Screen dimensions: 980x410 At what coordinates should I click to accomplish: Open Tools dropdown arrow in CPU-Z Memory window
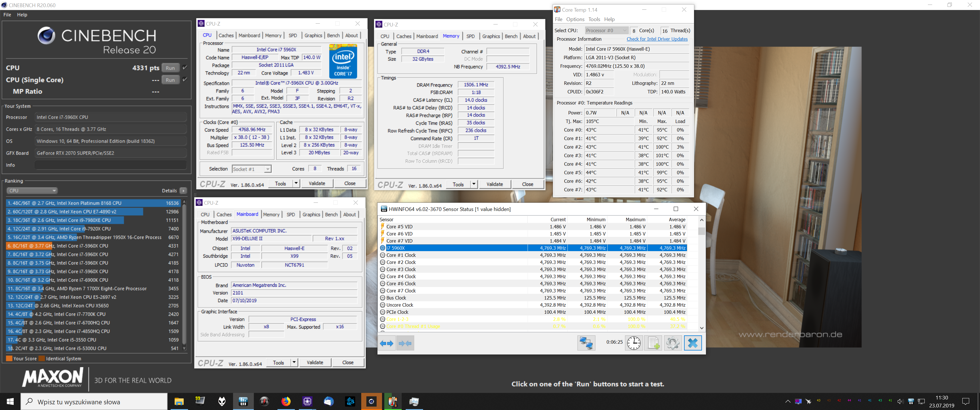click(474, 184)
